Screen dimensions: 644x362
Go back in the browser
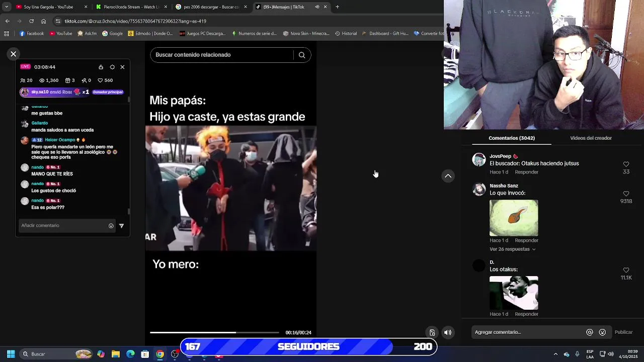tap(7, 21)
